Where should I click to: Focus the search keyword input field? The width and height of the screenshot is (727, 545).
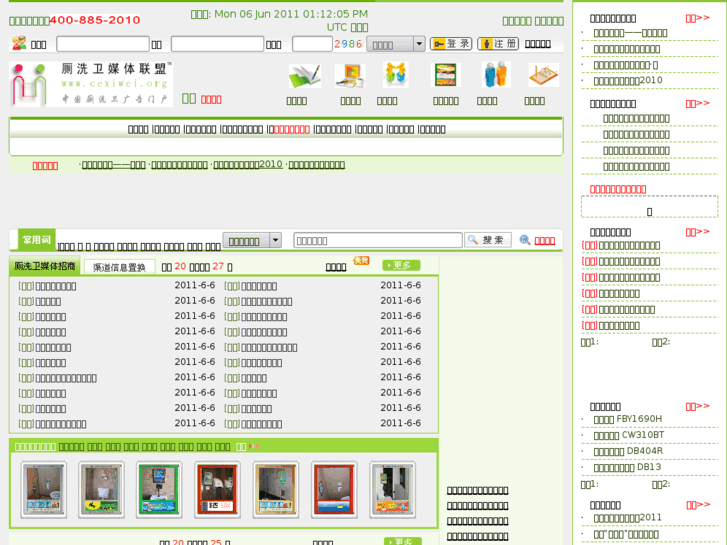point(378,240)
